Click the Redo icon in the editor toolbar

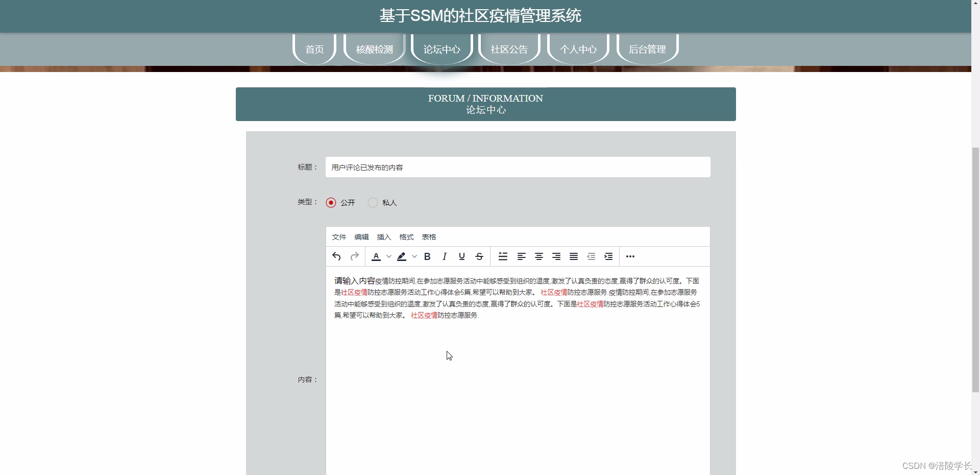[x=354, y=256]
